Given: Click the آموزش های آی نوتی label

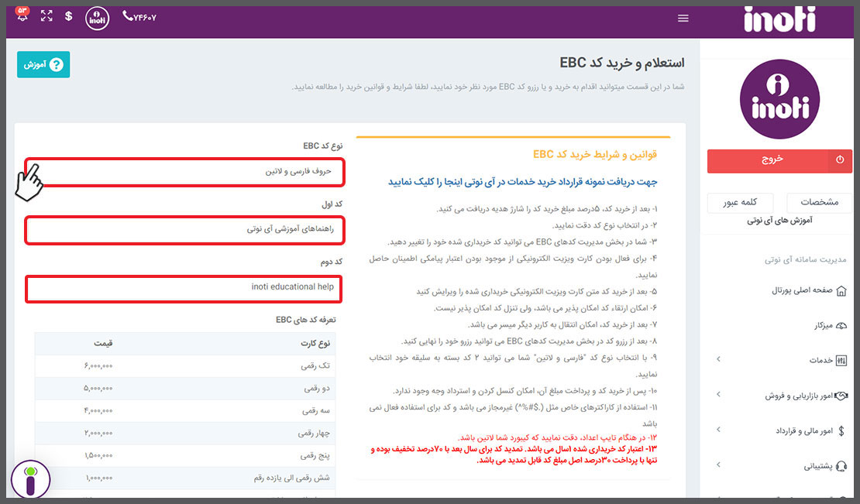Looking at the screenshot, I should pyautogui.click(x=779, y=220).
